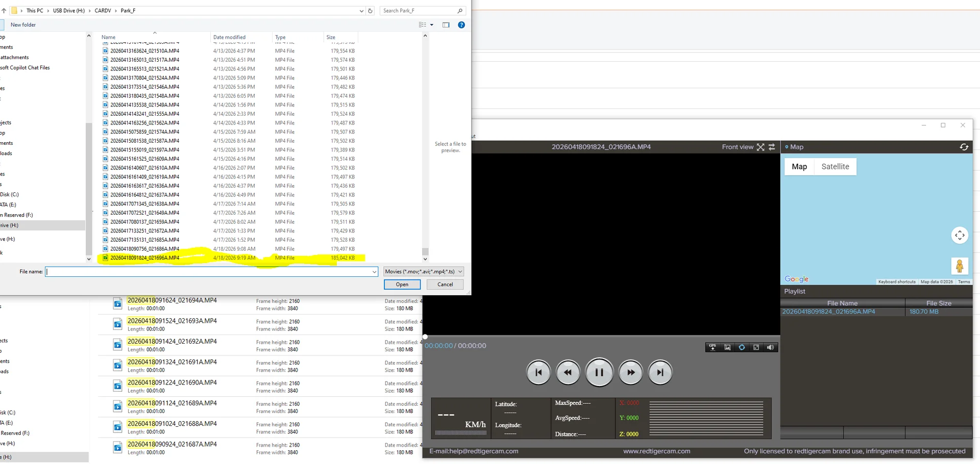The height and width of the screenshot is (464, 980).
Task: Open the address bar history dropdown
Action: (361, 11)
